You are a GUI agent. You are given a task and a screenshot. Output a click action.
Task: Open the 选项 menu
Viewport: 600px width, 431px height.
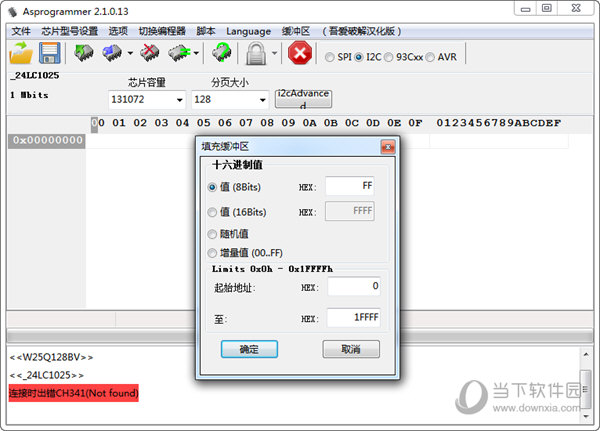pyautogui.click(x=118, y=31)
